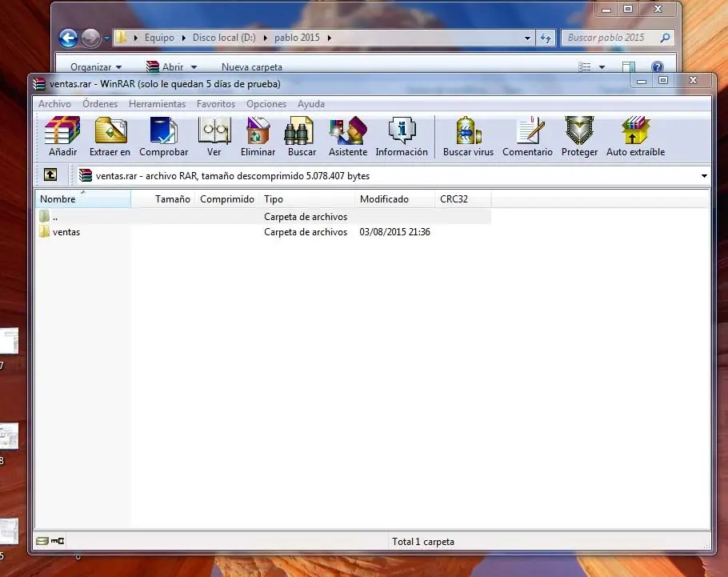The width and height of the screenshot is (728, 577).
Task: Click the Explorer refresh button
Action: click(x=546, y=38)
